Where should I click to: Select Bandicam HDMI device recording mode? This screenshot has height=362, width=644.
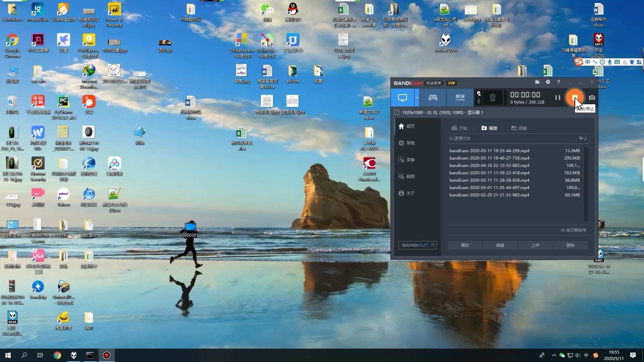(x=460, y=98)
